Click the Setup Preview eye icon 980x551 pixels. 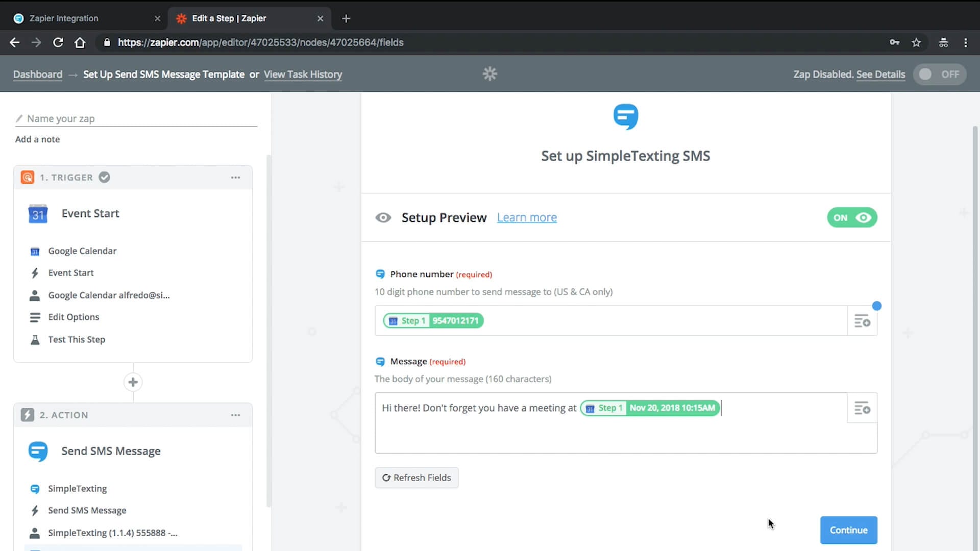click(x=383, y=218)
